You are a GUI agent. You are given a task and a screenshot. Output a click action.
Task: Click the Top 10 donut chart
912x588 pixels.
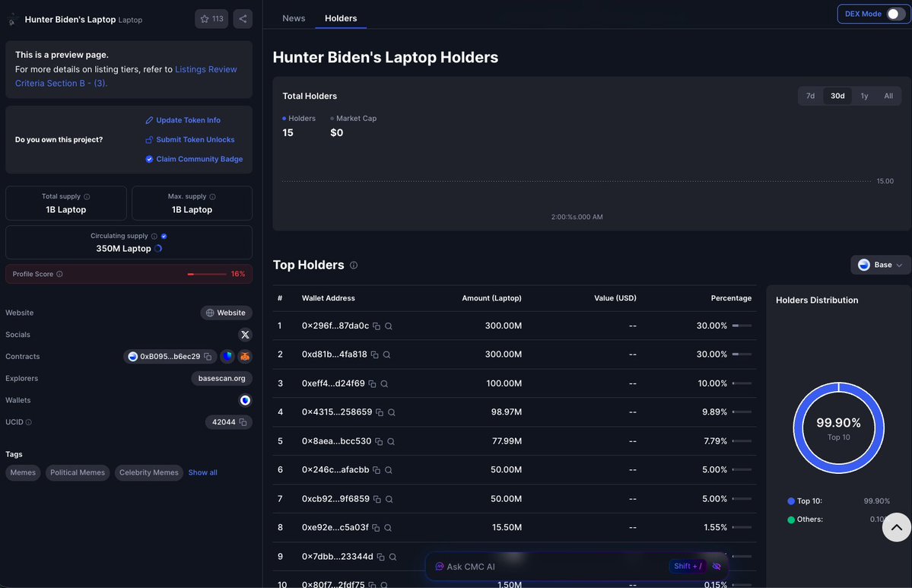coord(839,428)
